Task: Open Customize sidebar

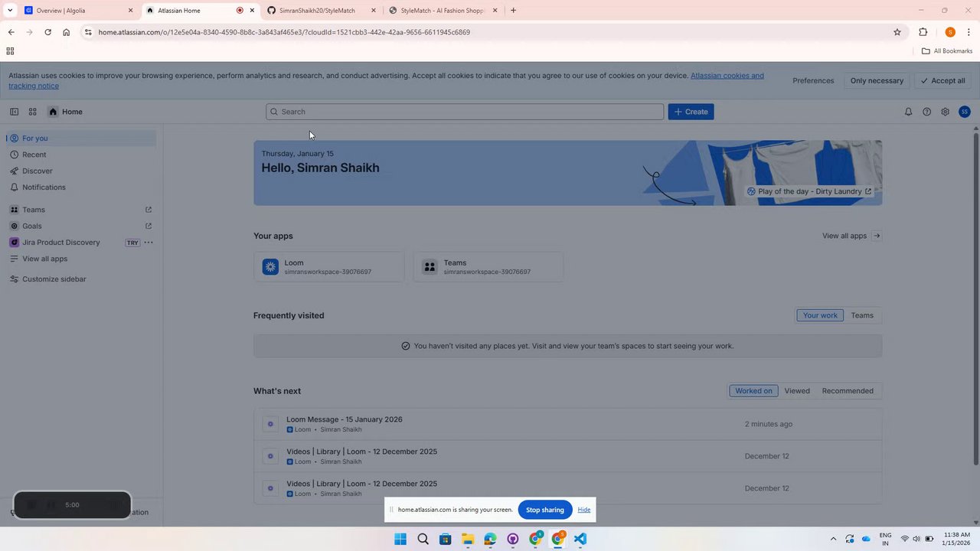Action: tap(81, 279)
